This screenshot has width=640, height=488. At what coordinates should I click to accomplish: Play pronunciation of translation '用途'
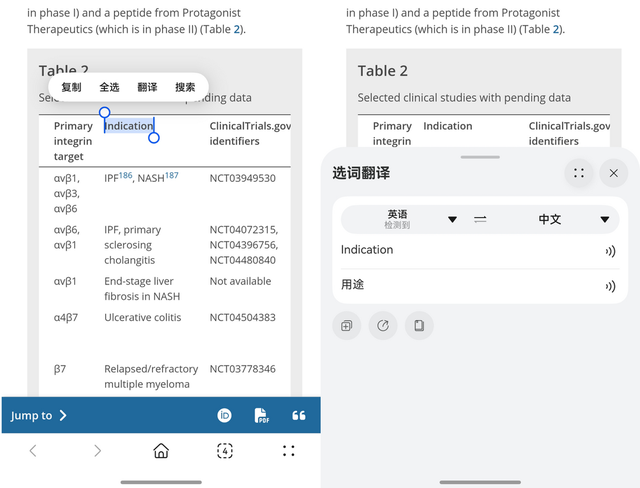pyautogui.click(x=610, y=286)
